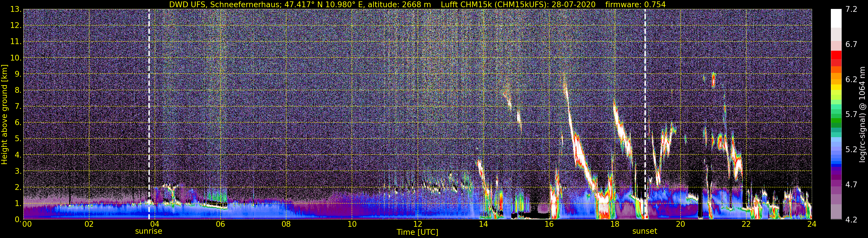Click the "22" time axis tick label
Viewport: 868px width, 238px height.
tap(746, 224)
